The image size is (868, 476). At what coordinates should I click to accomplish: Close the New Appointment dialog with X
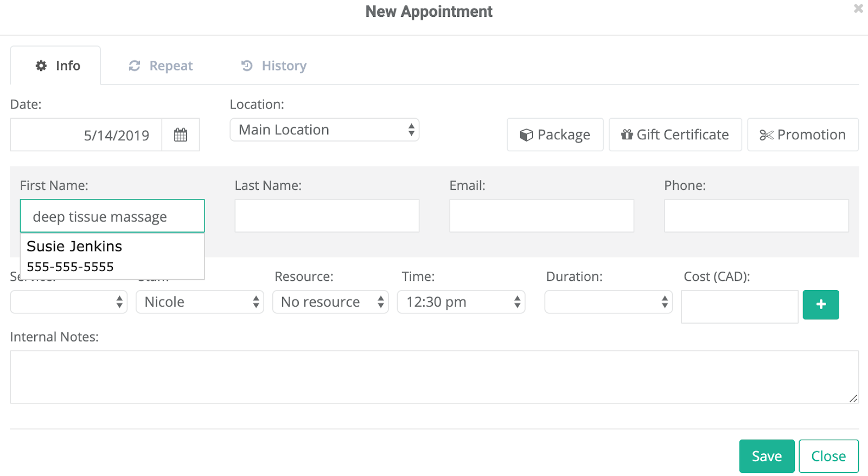(858, 9)
